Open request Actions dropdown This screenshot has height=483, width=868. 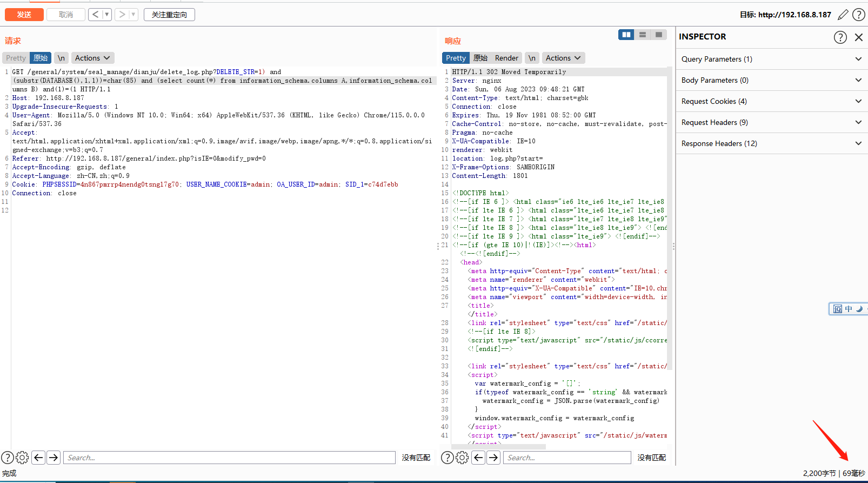pyautogui.click(x=92, y=58)
